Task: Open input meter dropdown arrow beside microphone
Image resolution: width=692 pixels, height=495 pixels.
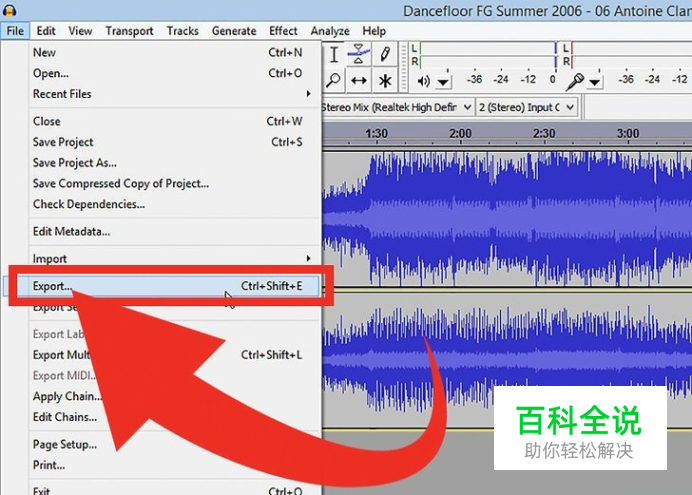Action: [595, 82]
